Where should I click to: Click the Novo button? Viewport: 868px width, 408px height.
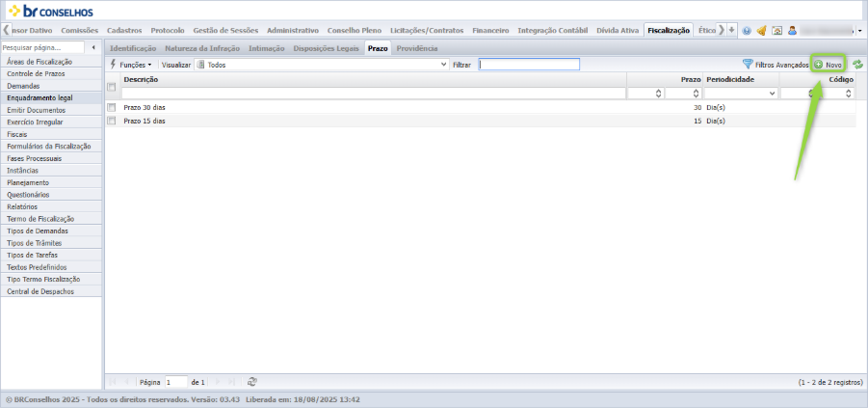click(829, 65)
